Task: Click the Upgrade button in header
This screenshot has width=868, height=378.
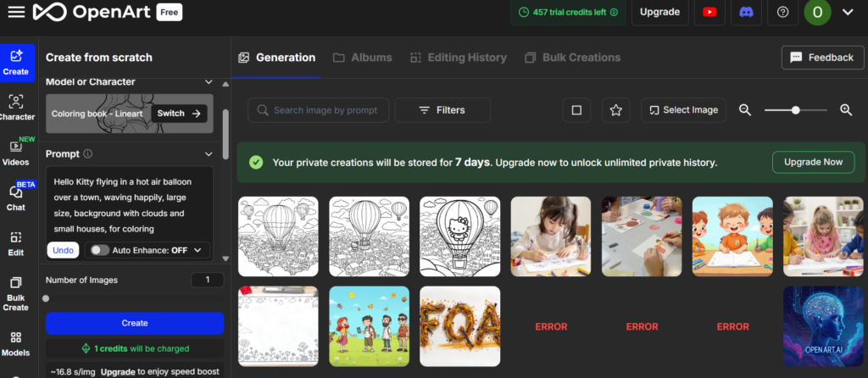Action: pos(659,12)
